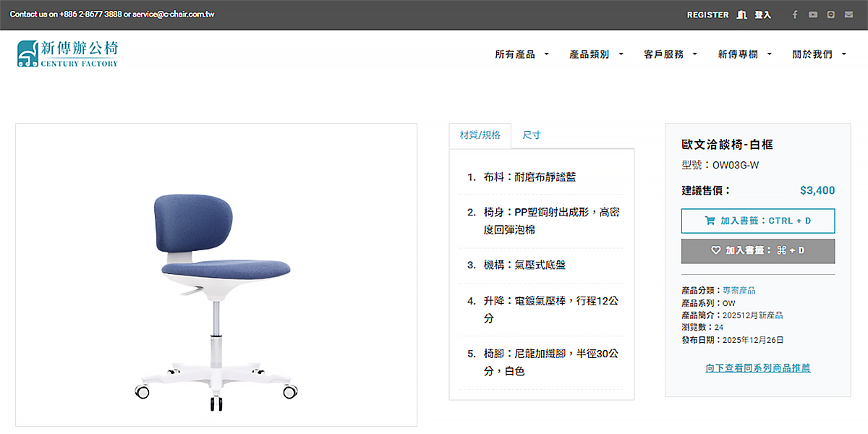
Task: Click the 登入 login link
Action: click(x=762, y=14)
